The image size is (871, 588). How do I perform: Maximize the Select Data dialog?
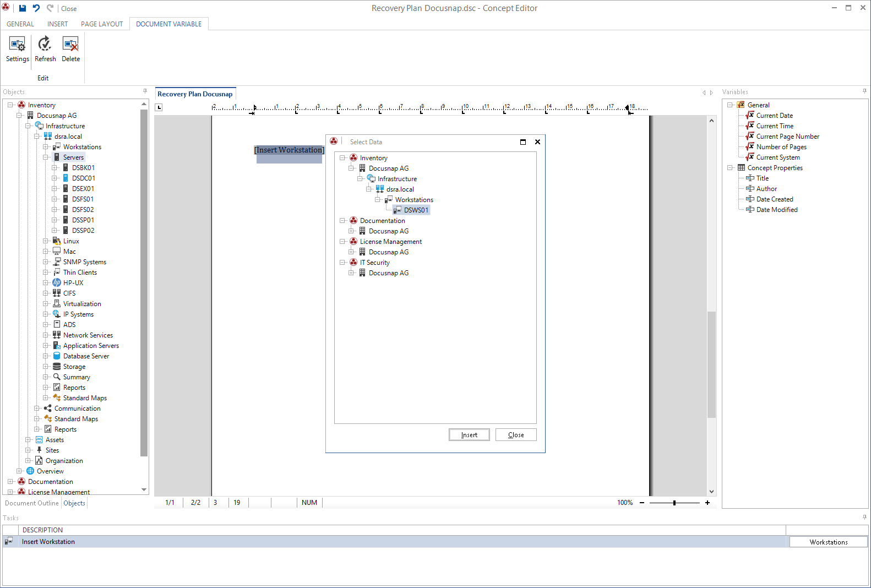point(523,142)
